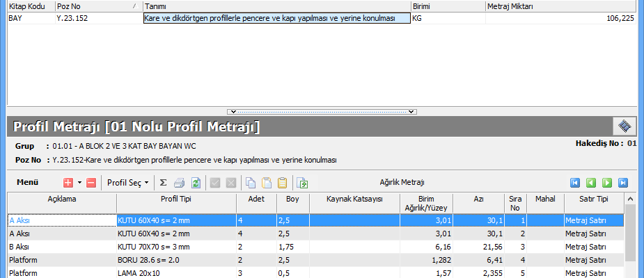The width and height of the screenshot is (644, 278).
Task: Click the blue diamond icon in title bar
Action: 625,126
